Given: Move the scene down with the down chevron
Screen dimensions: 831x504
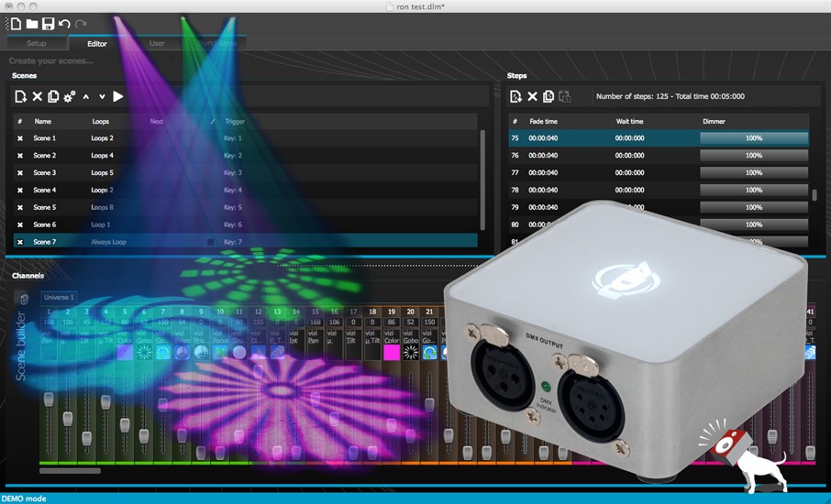Looking at the screenshot, I should tap(102, 96).
